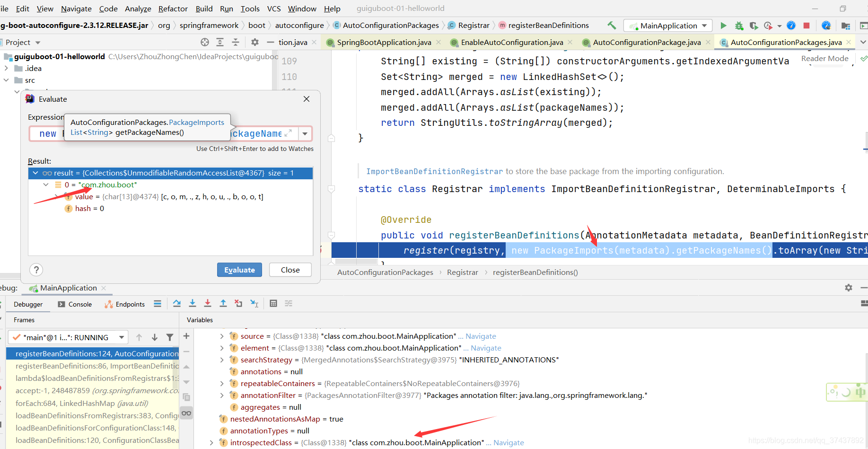Click the expression input field in Evaluate dialog
Viewport: 868px width, 449px height.
pos(164,134)
